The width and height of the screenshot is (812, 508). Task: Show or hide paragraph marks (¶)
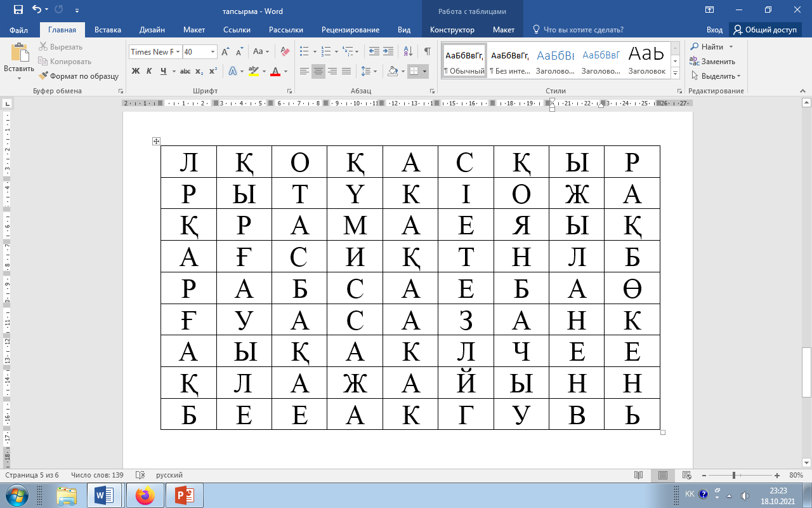(428, 52)
